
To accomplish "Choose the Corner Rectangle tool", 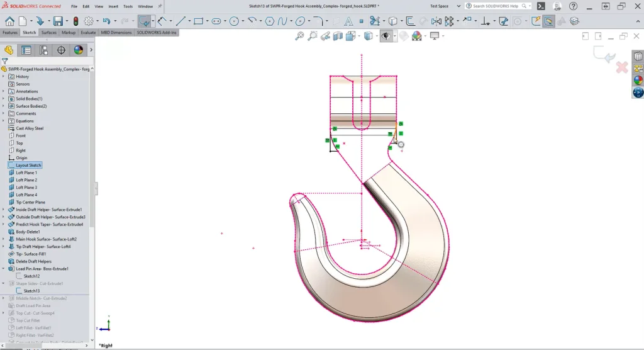I will click(x=198, y=21).
